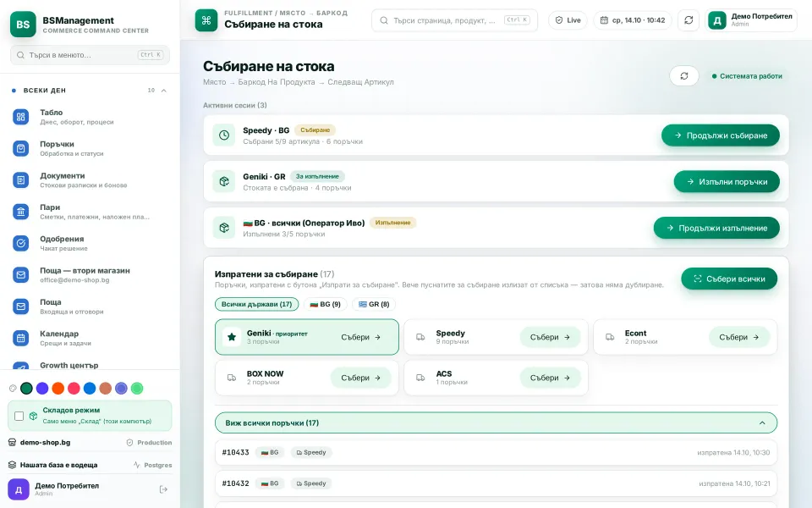Viewport: 812px width, 508px height.
Task: Open order #10432 row
Action: (496, 483)
